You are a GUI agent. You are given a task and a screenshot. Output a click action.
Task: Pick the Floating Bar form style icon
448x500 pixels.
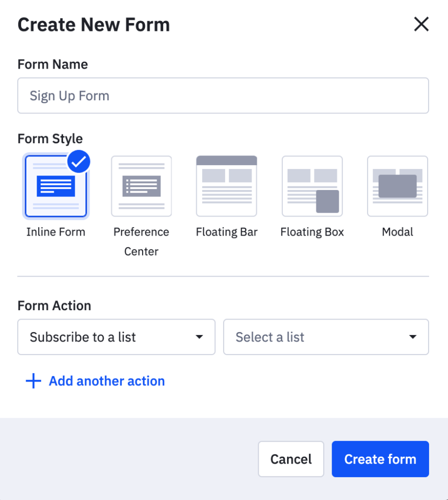[x=227, y=186]
